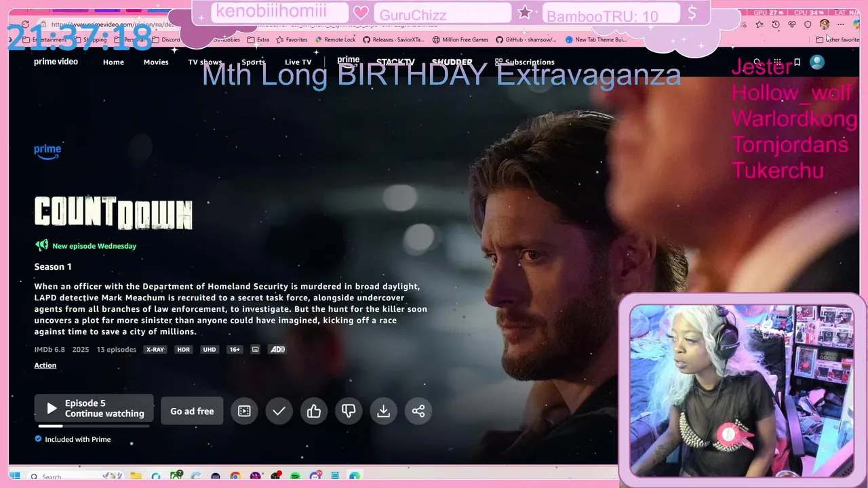Open the Xbox app from the taskbar
868x488 pixels.
tap(176, 476)
